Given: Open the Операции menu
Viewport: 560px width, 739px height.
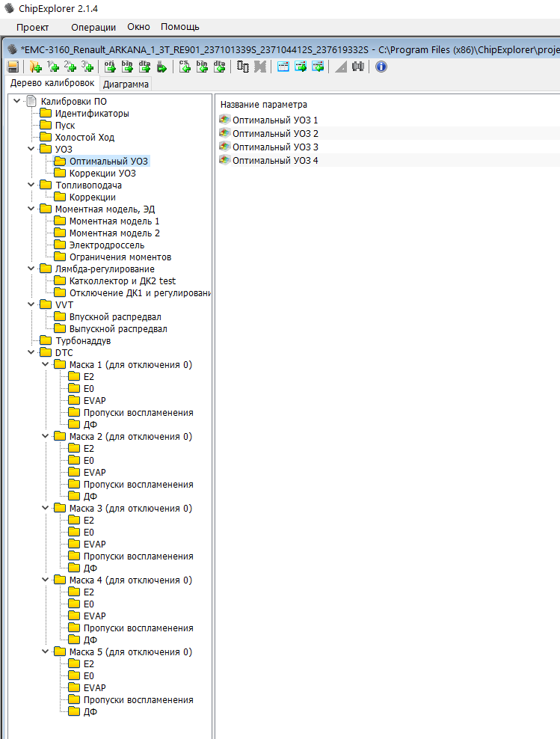Looking at the screenshot, I should tap(93, 27).
